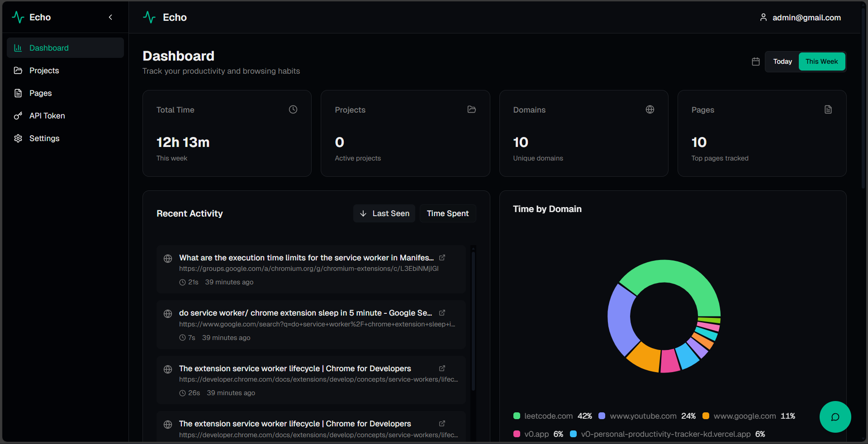This screenshot has height=444, width=868.
Task: Click the folder icon on Projects card
Action: coord(471,109)
